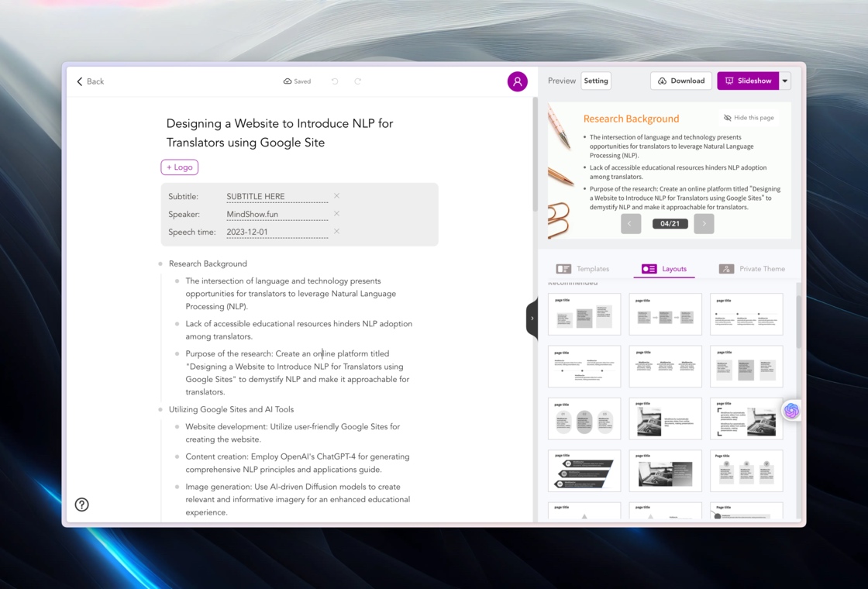Open the Slideshow dropdown arrow
This screenshot has height=589, width=868.
785,81
